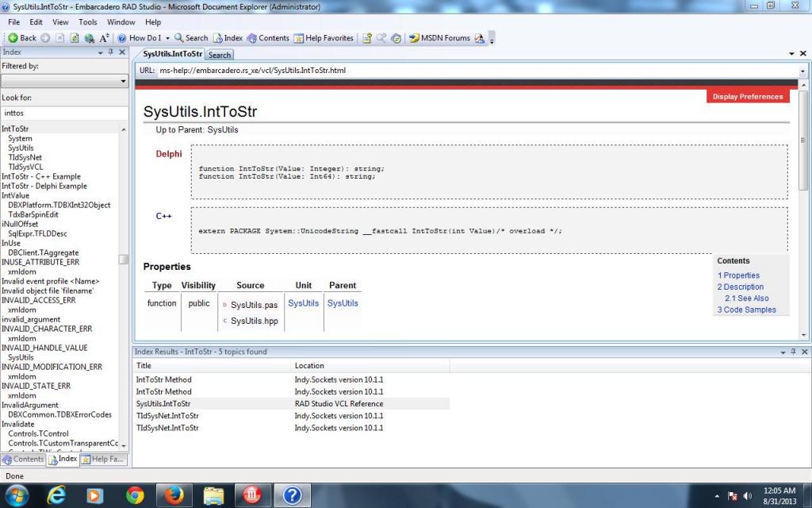The height and width of the screenshot is (508, 812).
Task: Open the Index Results panel position dropdown
Action: tap(783, 352)
